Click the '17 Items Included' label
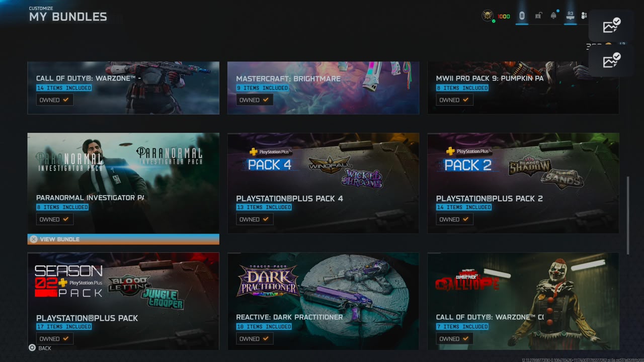 (x=64, y=327)
